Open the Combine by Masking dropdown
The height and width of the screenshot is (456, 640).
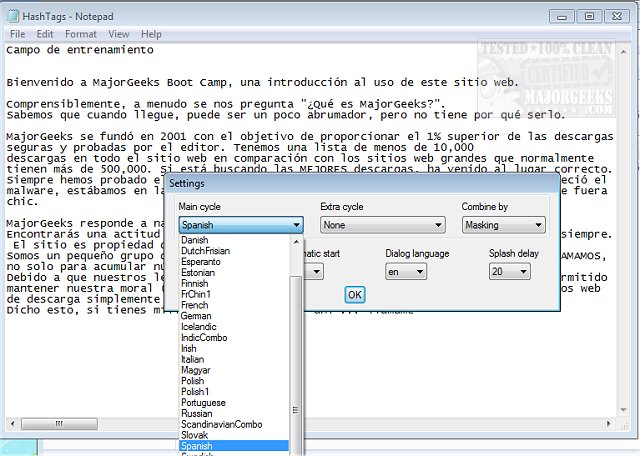point(504,225)
